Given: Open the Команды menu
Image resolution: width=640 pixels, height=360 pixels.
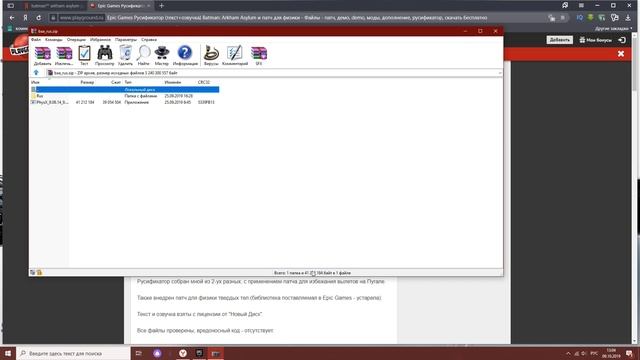Looking at the screenshot, I should (54, 40).
